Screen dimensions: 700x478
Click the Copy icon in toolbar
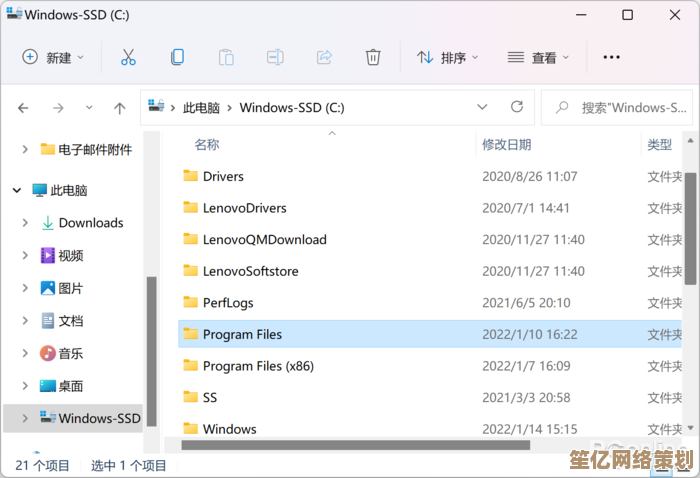(x=177, y=57)
